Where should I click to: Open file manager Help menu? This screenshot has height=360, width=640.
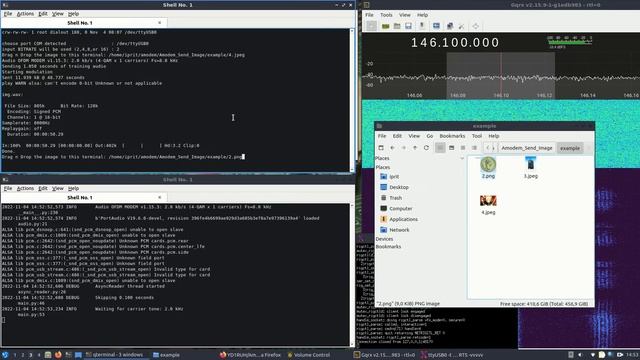point(493,136)
